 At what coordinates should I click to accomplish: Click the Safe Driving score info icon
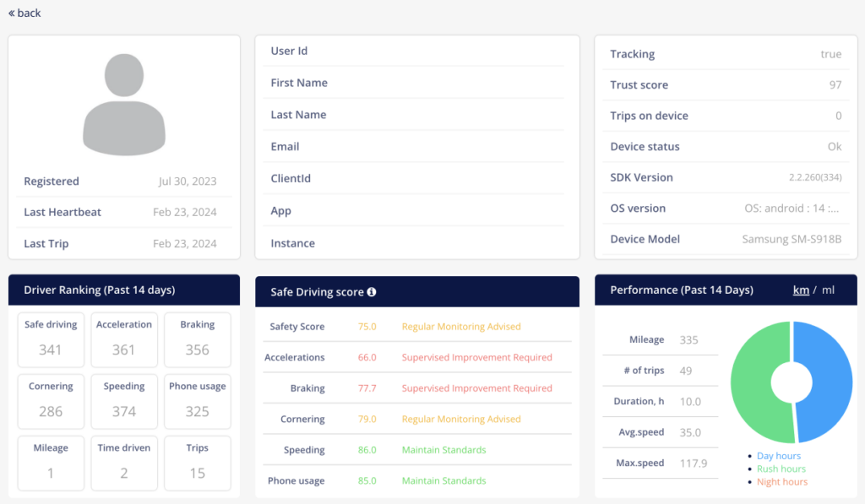[372, 292]
